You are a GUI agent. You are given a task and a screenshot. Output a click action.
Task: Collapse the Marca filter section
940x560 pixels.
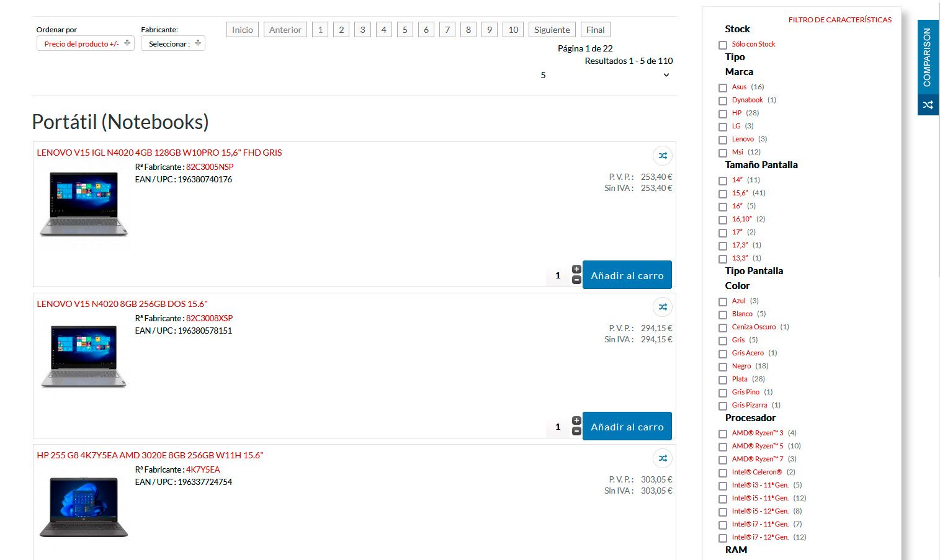739,72
